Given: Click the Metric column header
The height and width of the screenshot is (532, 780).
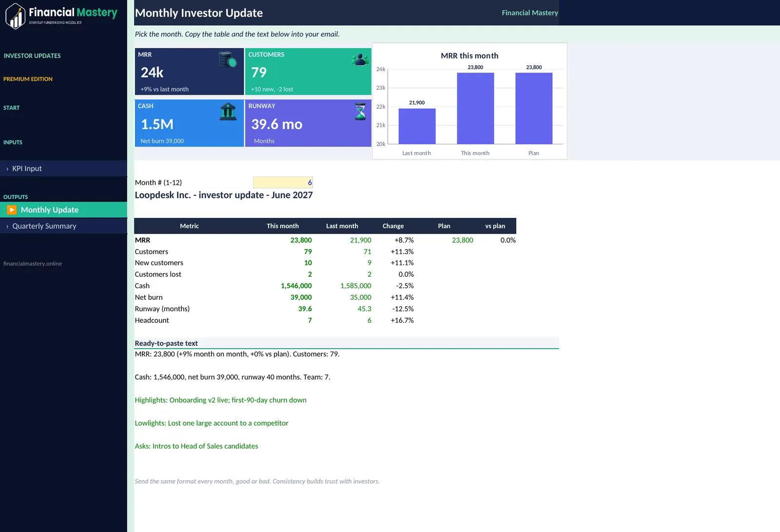Looking at the screenshot, I should 189,226.
